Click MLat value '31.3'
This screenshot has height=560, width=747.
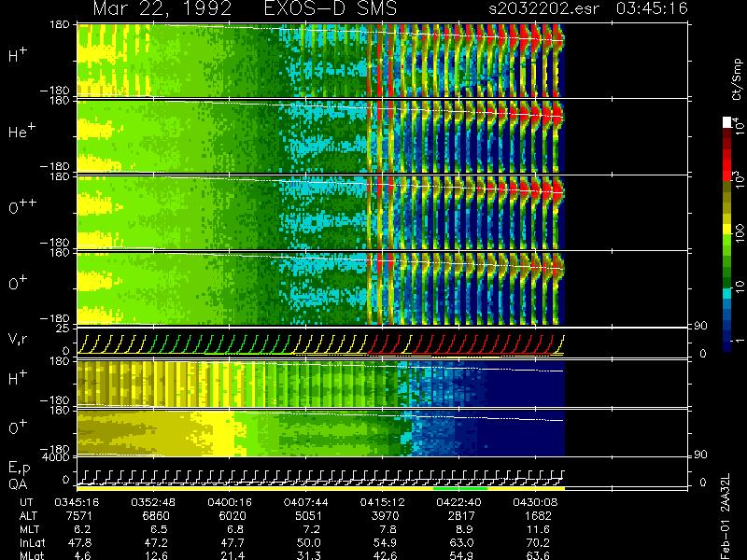(309, 555)
